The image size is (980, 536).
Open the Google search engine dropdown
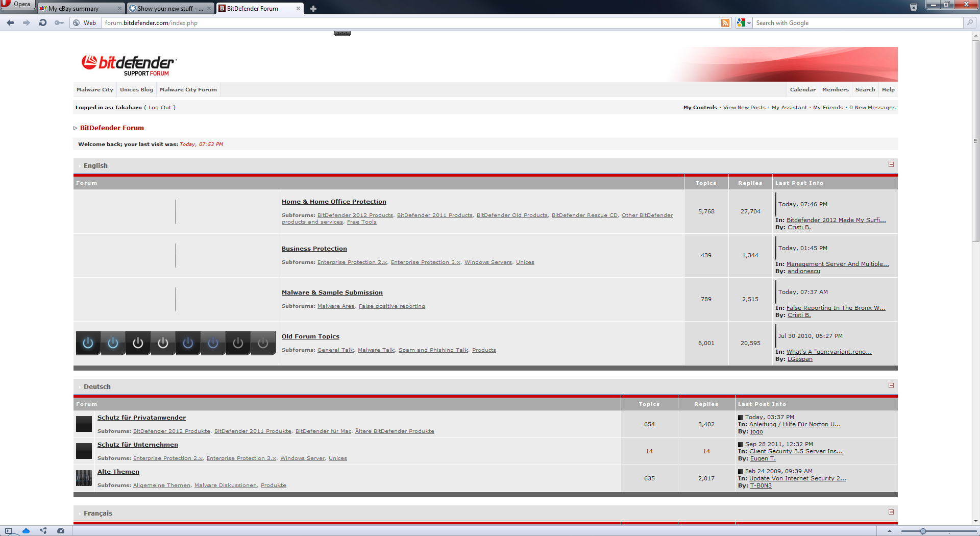(744, 23)
